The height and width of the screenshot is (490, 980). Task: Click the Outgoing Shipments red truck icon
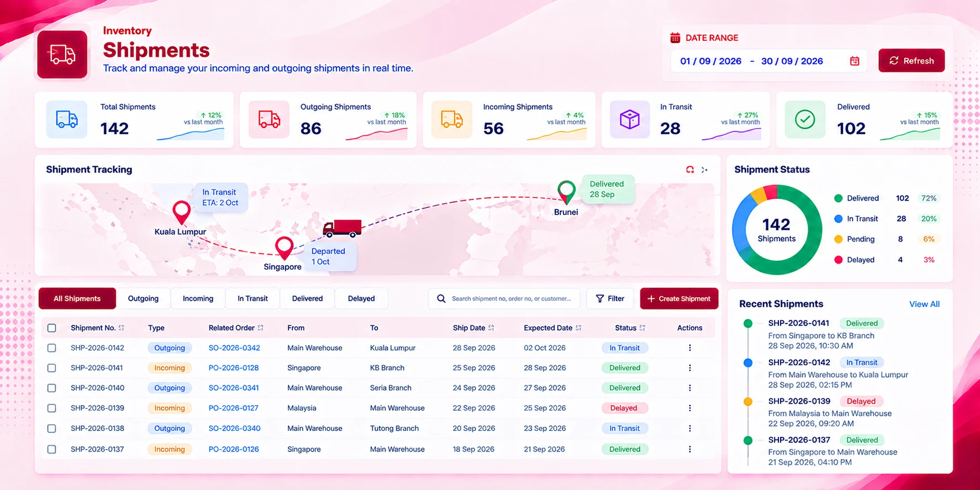269,119
